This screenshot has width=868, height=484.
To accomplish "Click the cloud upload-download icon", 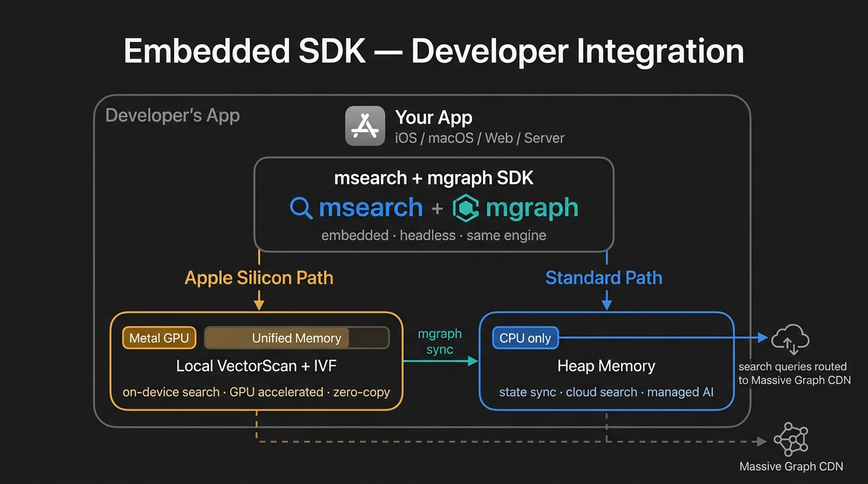I will pyautogui.click(x=790, y=340).
